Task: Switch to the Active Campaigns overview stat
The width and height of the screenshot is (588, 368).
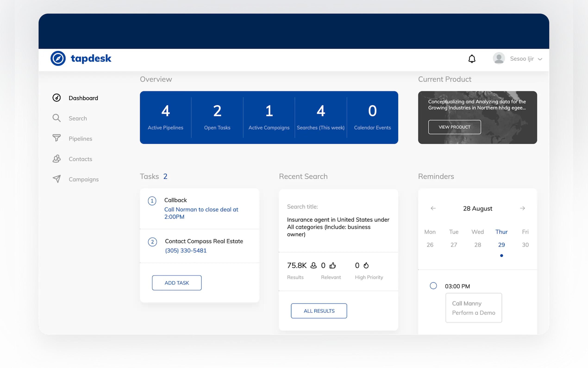Action: pos(269,117)
